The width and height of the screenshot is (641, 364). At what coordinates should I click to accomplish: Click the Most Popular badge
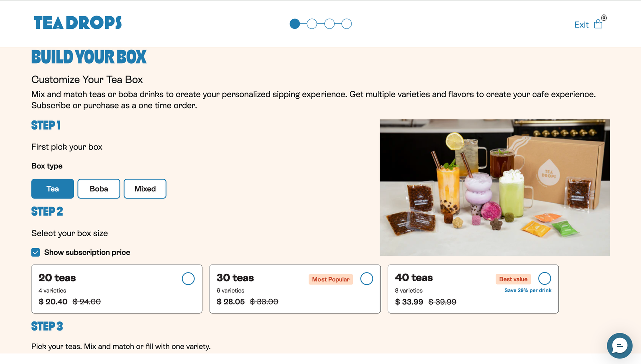click(331, 279)
